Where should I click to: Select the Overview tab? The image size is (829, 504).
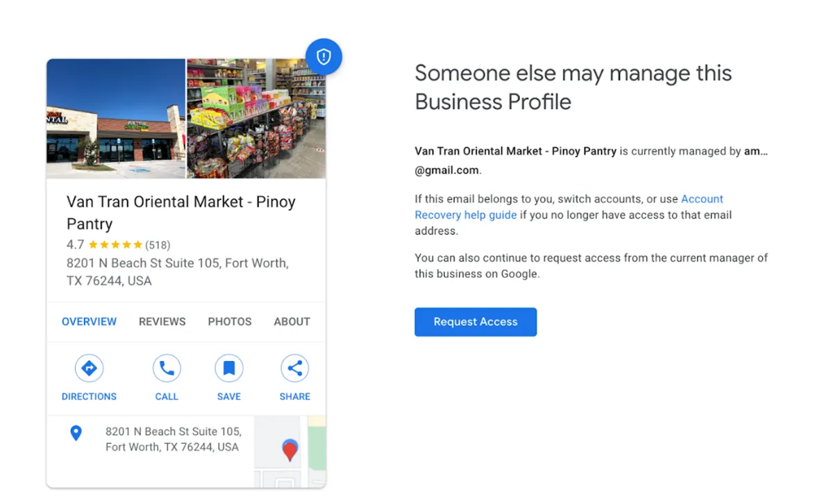[89, 321]
